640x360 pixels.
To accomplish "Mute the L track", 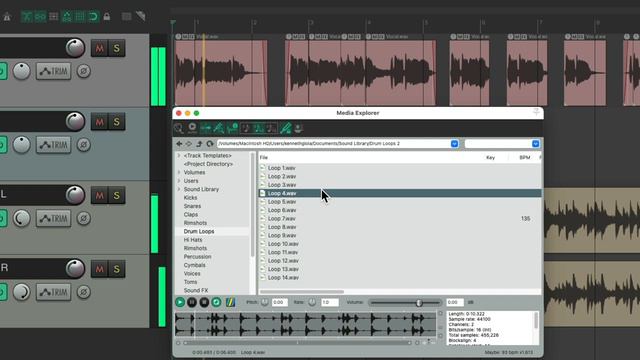I will click(x=99, y=196).
